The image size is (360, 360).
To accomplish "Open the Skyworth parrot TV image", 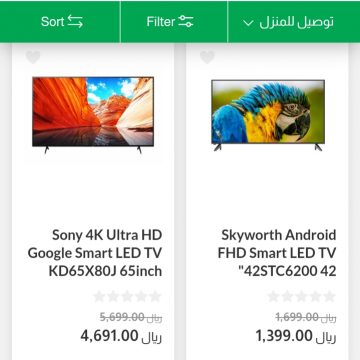I will (268, 115).
